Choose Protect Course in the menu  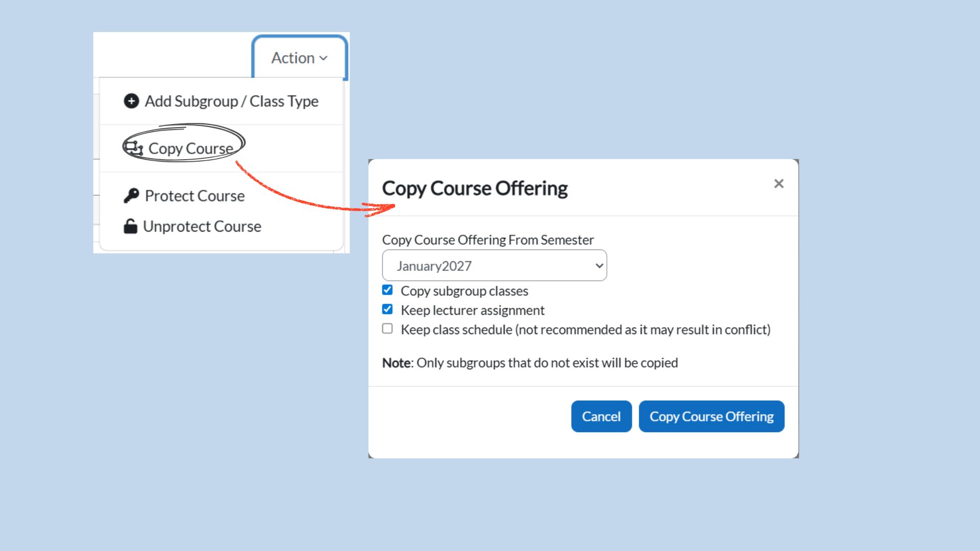pos(194,195)
